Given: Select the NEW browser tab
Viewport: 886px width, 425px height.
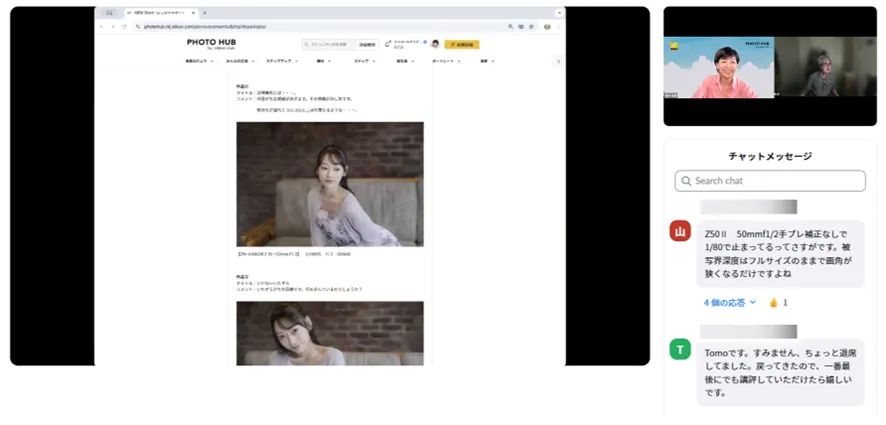Looking at the screenshot, I should coord(160,13).
